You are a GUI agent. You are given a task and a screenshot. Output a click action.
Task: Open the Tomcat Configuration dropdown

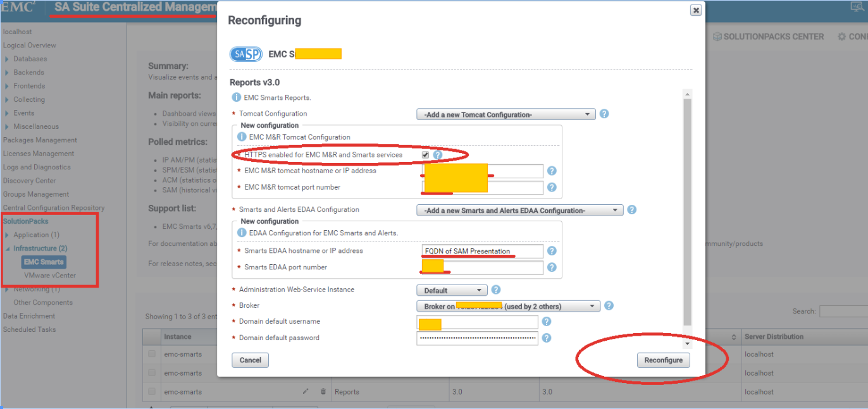[x=505, y=114]
